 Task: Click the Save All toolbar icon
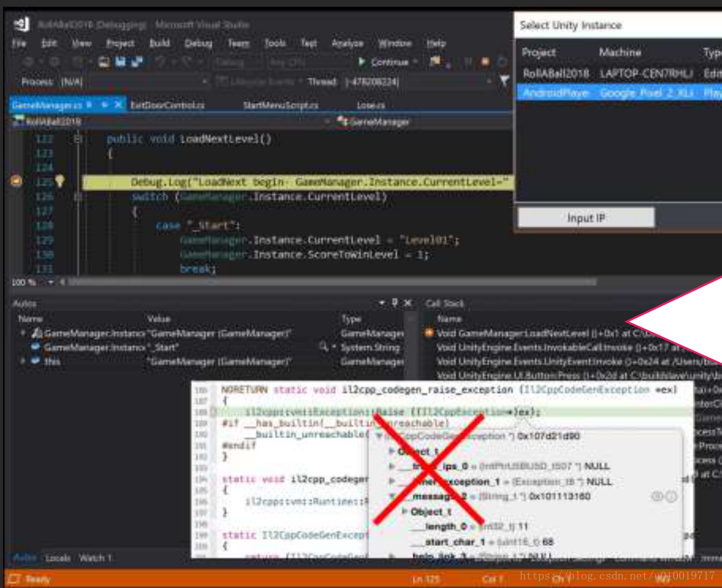click(137, 61)
